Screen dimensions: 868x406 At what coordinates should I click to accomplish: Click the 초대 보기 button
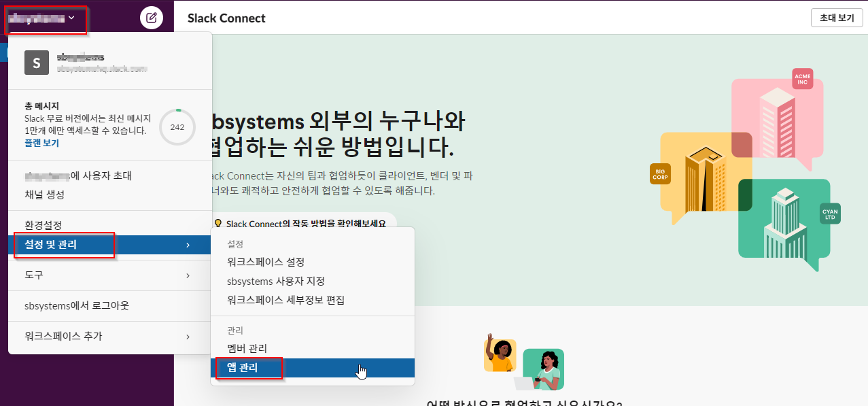pyautogui.click(x=836, y=18)
